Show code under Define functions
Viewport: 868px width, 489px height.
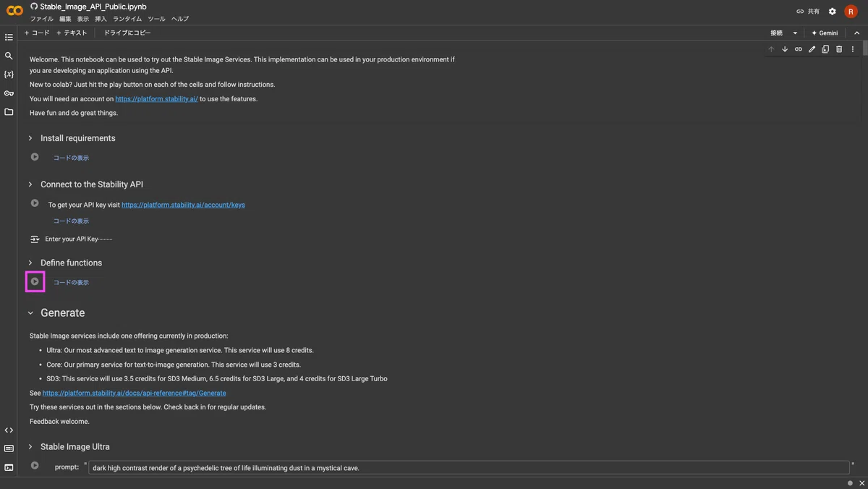(x=71, y=283)
